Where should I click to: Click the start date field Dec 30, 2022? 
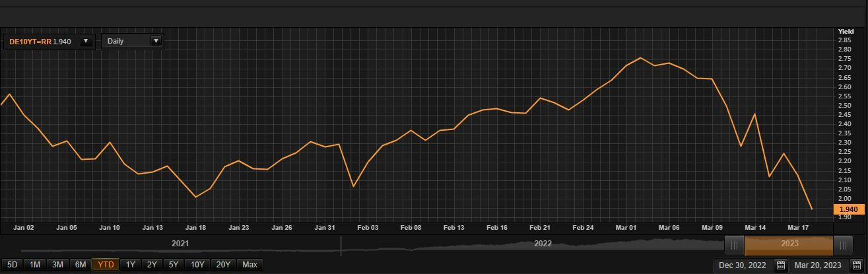tap(743, 265)
